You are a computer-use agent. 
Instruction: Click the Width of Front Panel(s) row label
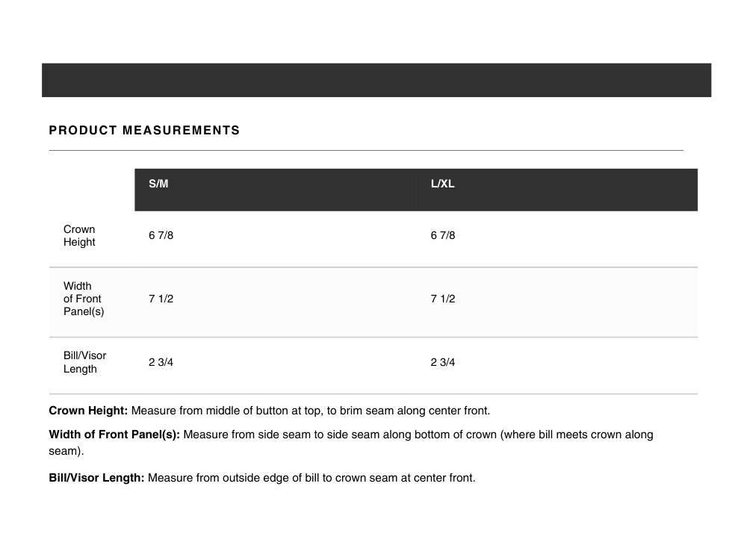(83, 299)
